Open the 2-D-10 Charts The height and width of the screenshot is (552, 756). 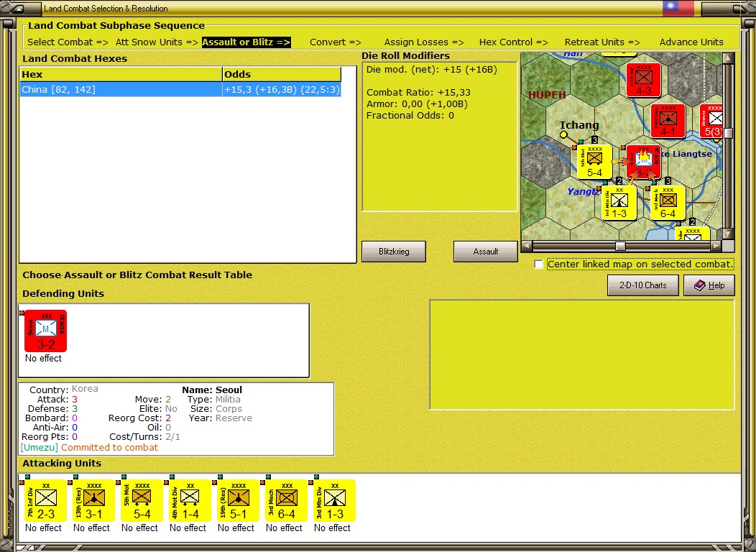click(x=642, y=285)
